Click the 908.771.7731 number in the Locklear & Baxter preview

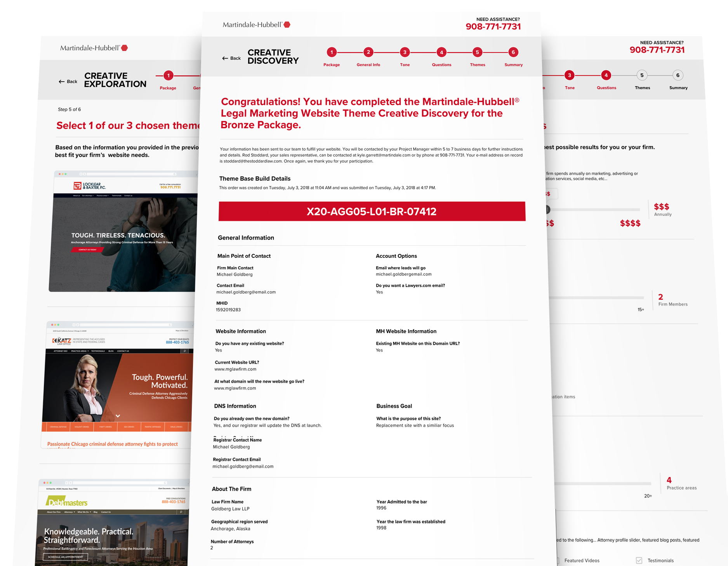pos(170,187)
